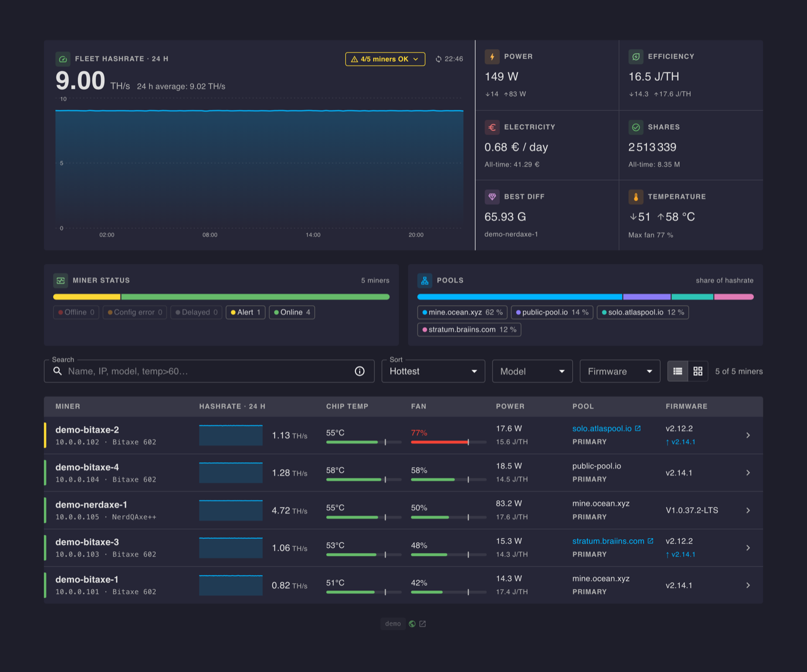This screenshot has height=672, width=807.
Task: Open external link icon next to solo.atlaspool.io
Action: (x=638, y=428)
